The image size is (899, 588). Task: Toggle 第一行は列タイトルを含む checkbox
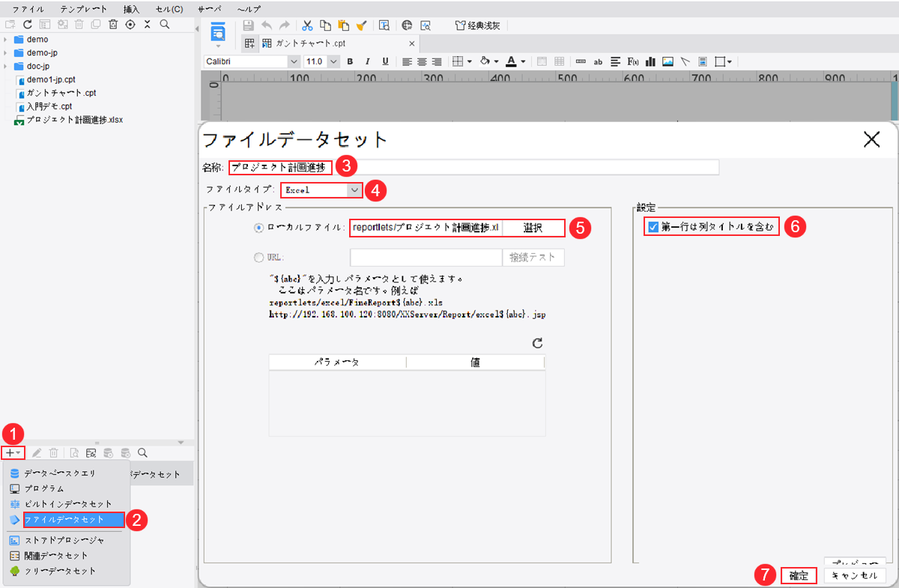653,227
